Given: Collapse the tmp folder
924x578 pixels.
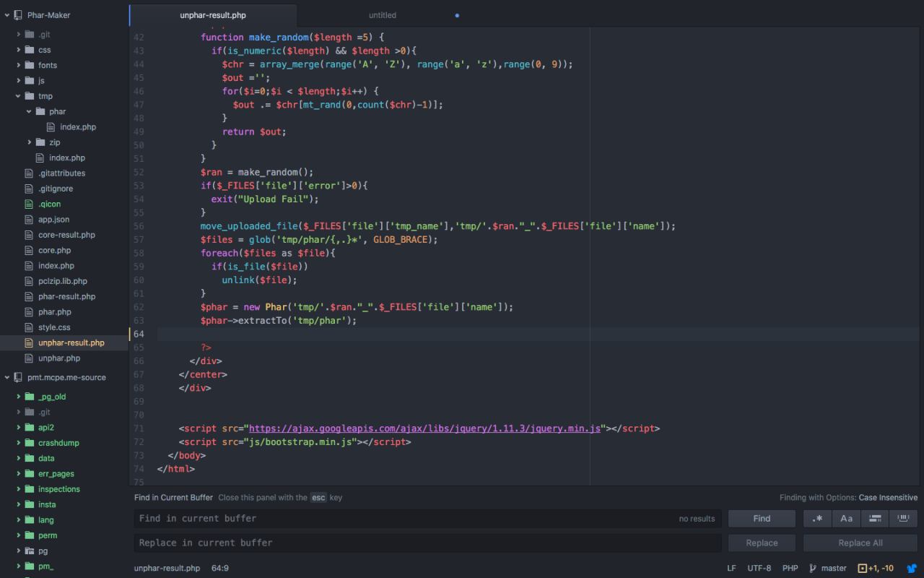Looking at the screenshot, I should (x=19, y=96).
